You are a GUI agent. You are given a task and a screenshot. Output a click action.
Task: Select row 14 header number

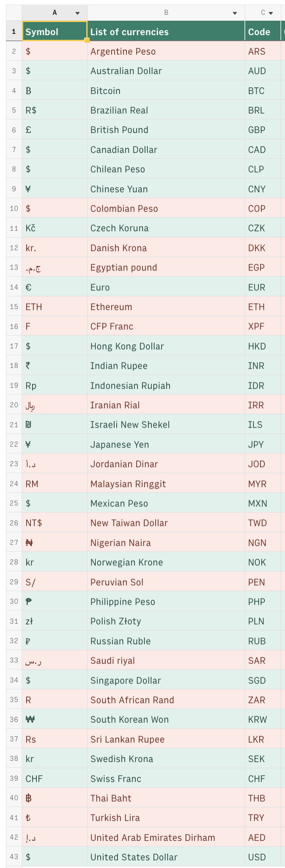[x=14, y=287]
